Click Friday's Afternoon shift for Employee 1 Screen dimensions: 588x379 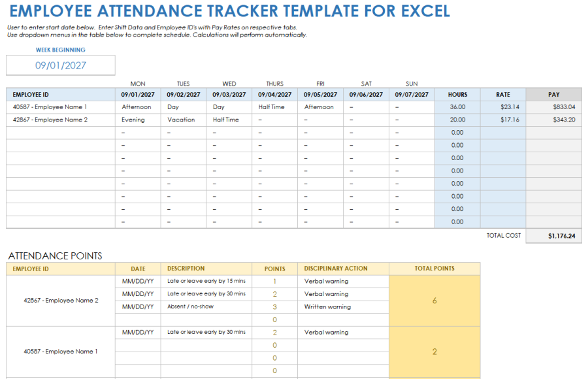pos(321,107)
